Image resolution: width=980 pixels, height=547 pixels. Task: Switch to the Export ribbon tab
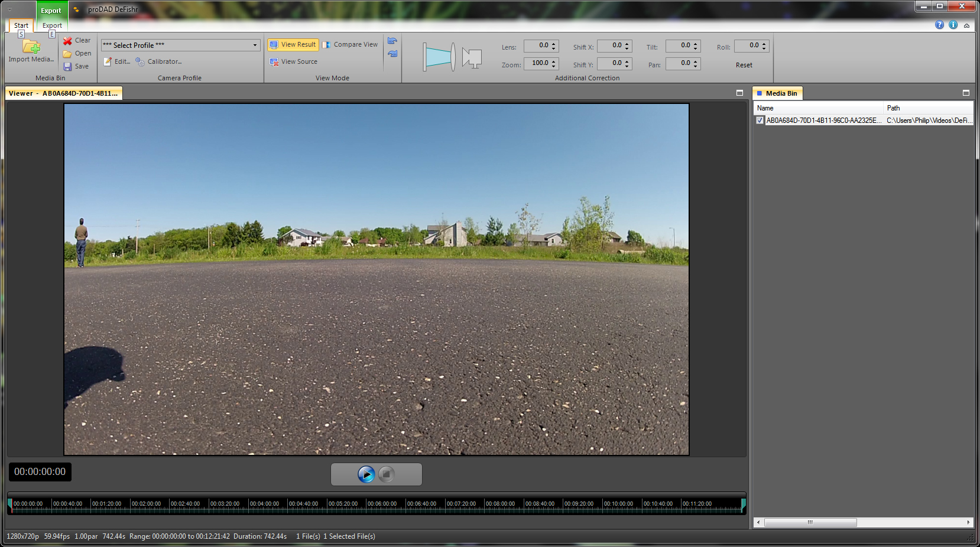coord(52,25)
